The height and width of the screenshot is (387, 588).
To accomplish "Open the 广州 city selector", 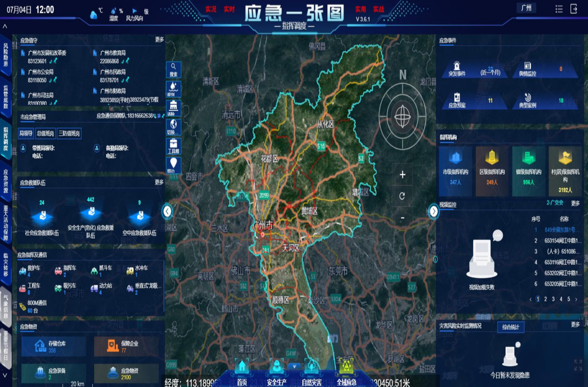I will pos(526,8).
